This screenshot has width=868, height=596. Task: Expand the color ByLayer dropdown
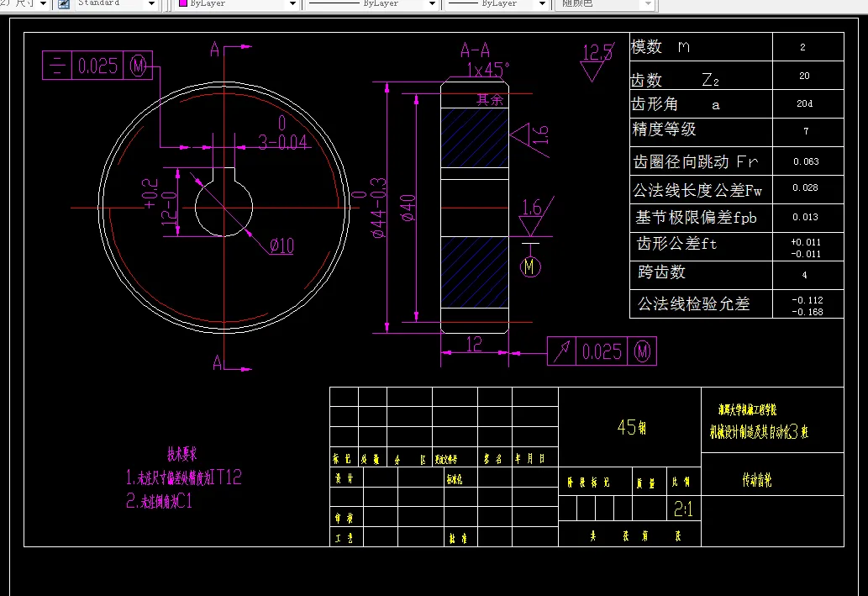pos(292,4)
